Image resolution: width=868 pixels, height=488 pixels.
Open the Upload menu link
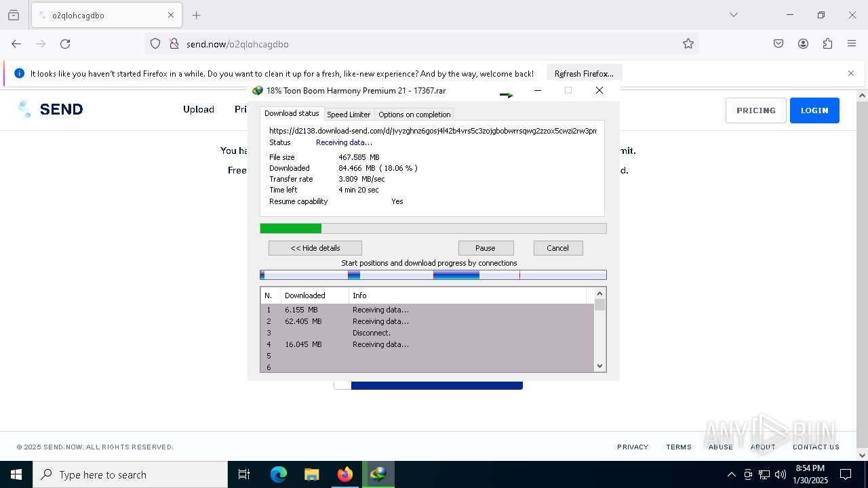199,109
